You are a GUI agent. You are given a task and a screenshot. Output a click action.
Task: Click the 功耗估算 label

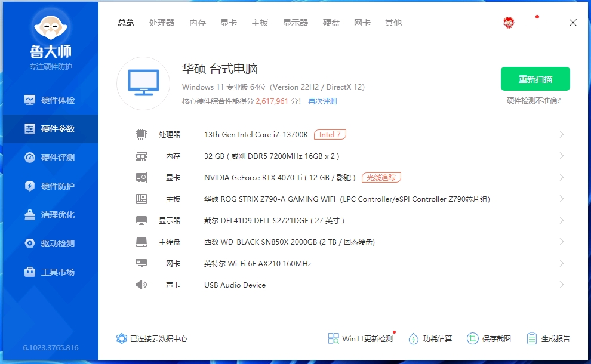pyautogui.click(x=438, y=339)
